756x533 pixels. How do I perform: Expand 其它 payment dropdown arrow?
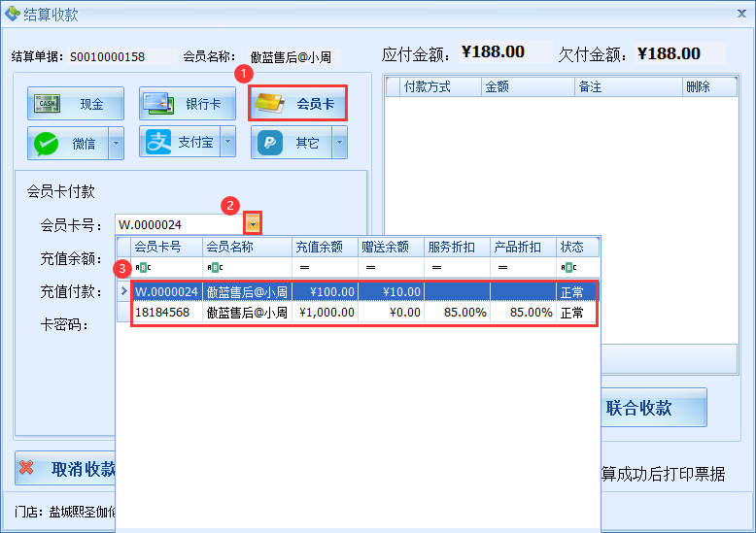click(340, 143)
